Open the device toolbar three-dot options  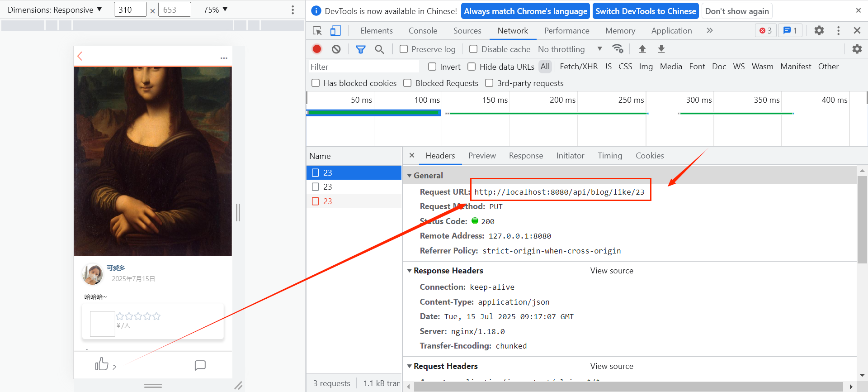click(x=292, y=10)
